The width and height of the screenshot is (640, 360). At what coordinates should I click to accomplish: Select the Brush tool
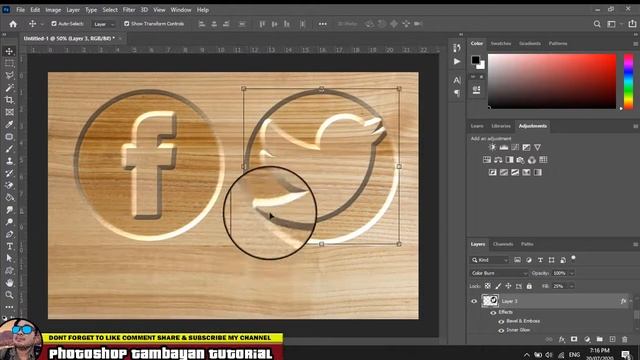click(x=9, y=149)
